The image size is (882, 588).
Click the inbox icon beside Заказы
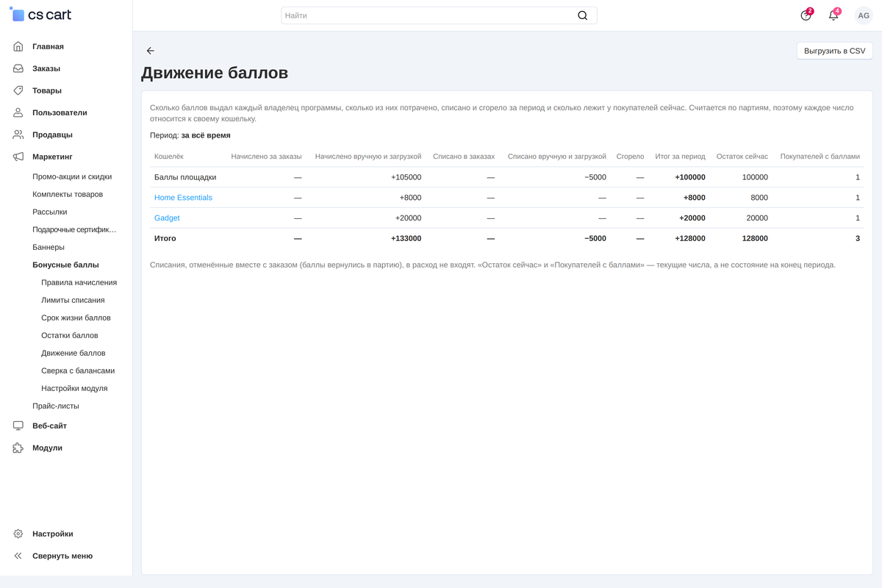coord(18,68)
